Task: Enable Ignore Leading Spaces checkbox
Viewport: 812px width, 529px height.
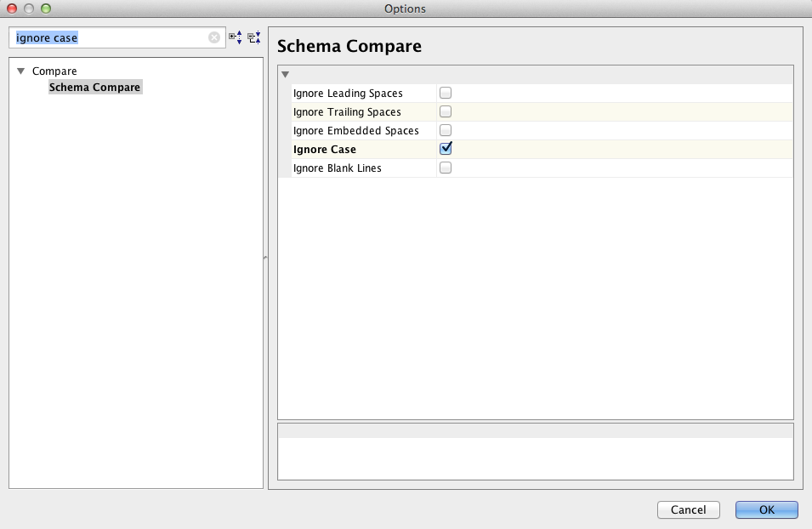Action: (x=446, y=93)
